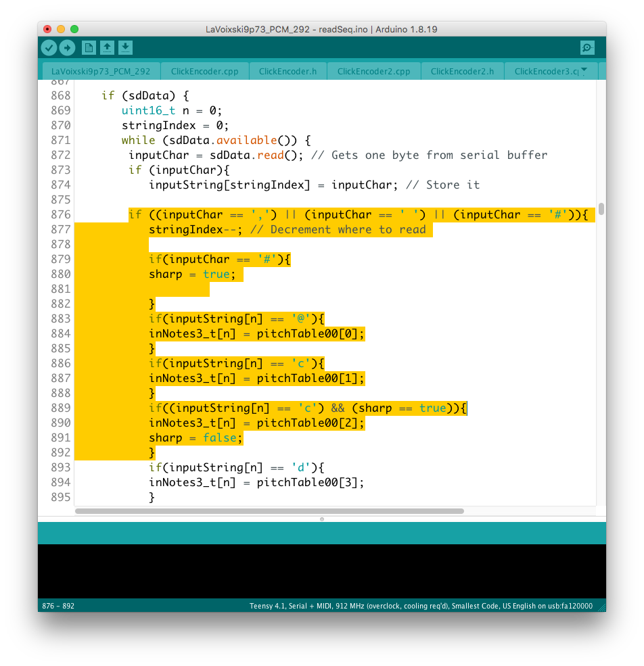This screenshot has height=666, width=644.
Task: Open a sketch using the up-arrow icon
Action: tap(107, 47)
